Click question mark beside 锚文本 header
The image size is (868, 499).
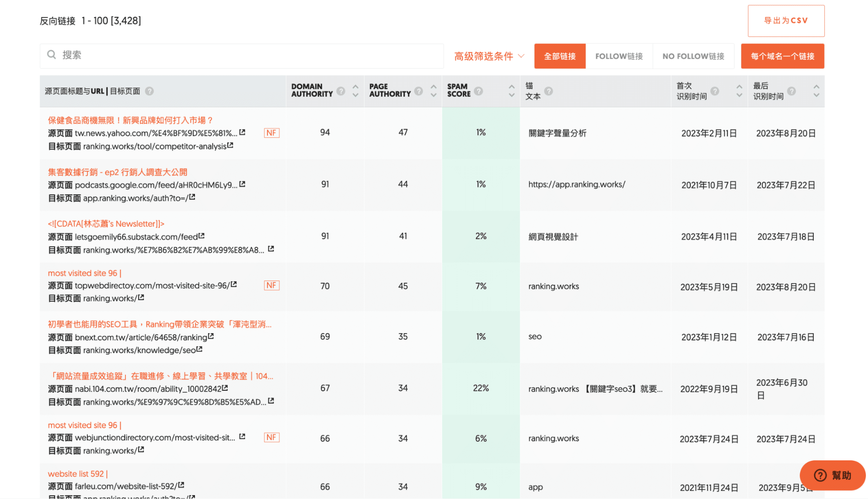click(548, 91)
